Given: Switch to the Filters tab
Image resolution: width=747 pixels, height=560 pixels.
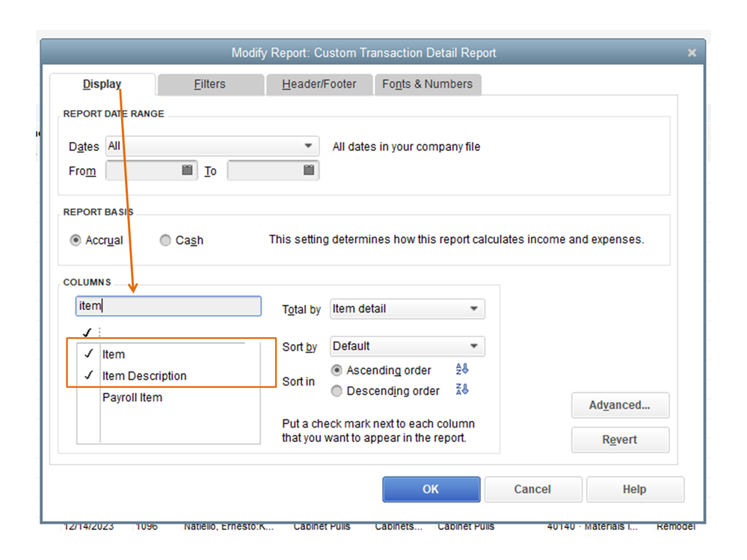Looking at the screenshot, I should pyautogui.click(x=209, y=84).
